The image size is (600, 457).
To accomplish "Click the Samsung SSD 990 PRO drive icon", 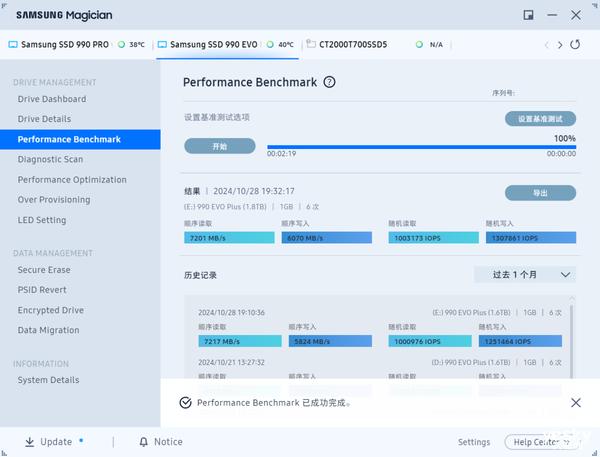I will point(13,44).
